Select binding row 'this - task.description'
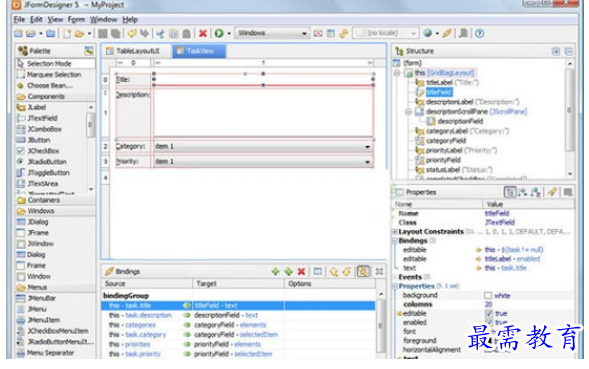The width and height of the screenshot is (589, 369). point(238,315)
